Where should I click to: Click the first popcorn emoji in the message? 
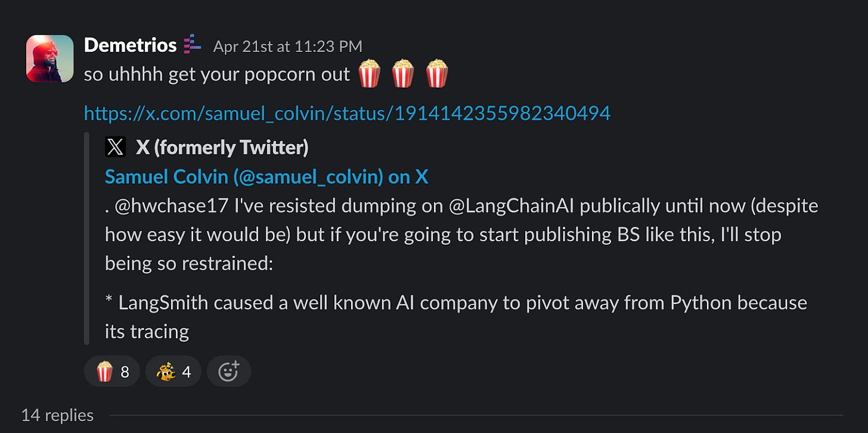click(369, 74)
